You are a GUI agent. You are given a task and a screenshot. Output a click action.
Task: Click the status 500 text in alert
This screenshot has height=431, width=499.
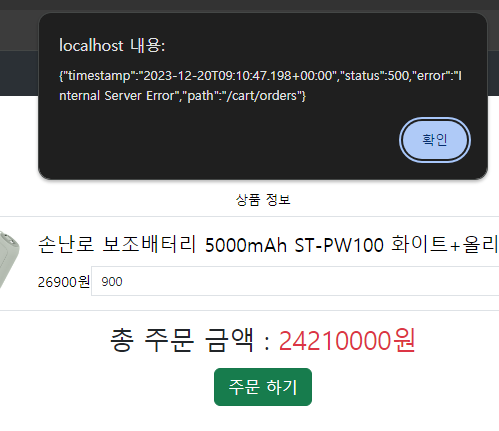(x=376, y=76)
